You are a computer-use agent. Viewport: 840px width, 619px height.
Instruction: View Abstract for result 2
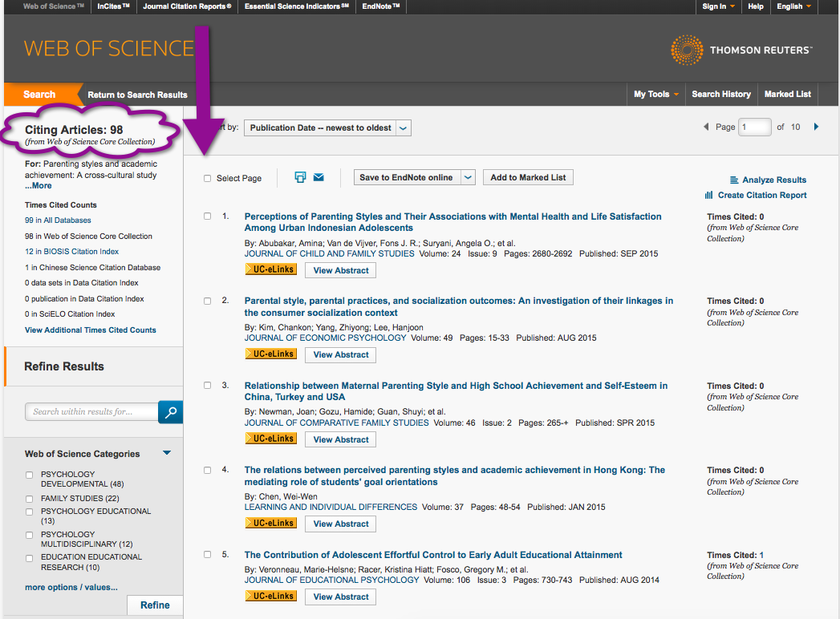(341, 354)
